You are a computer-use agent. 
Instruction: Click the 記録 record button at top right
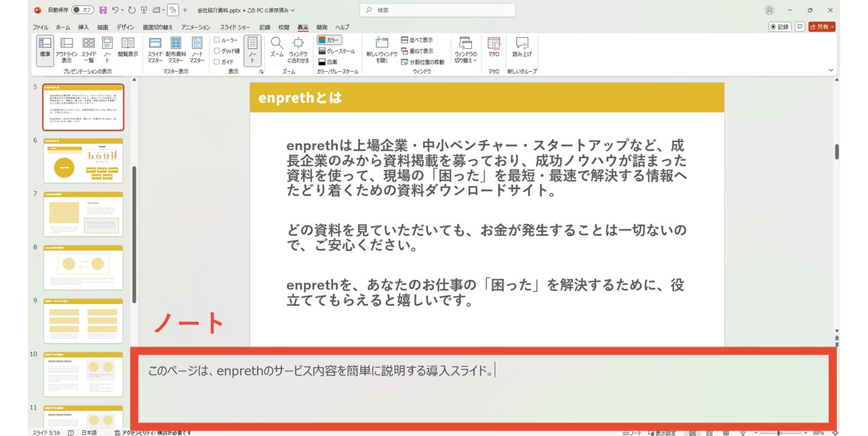click(780, 26)
